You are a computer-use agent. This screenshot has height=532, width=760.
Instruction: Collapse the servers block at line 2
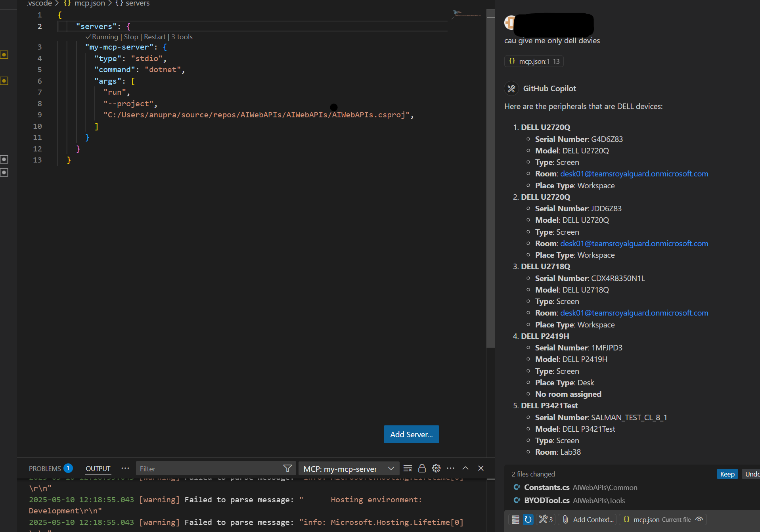pyautogui.click(x=50, y=26)
